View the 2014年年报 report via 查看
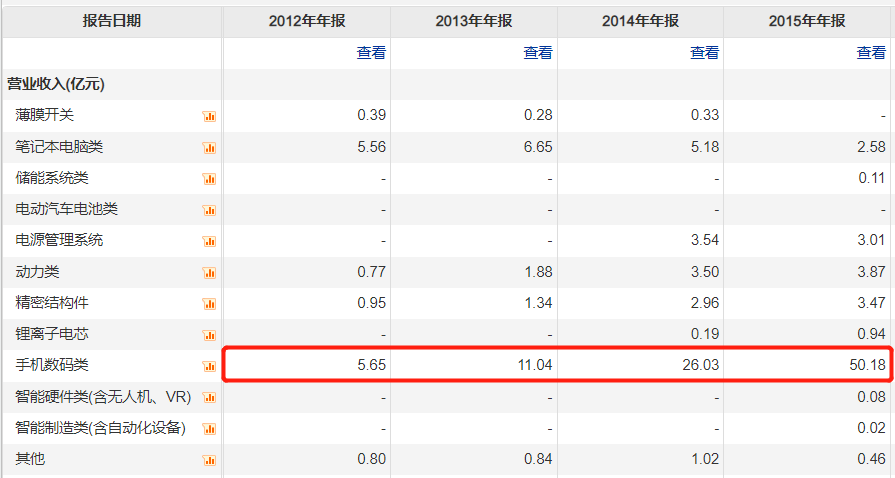This screenshot has width=895, height=478. click(x=704, y=53)
